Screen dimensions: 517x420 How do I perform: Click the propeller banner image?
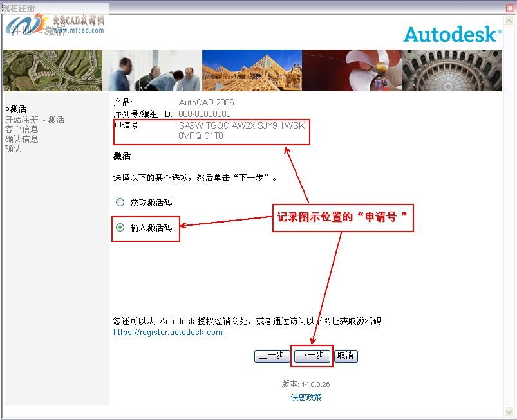point(352,70)
